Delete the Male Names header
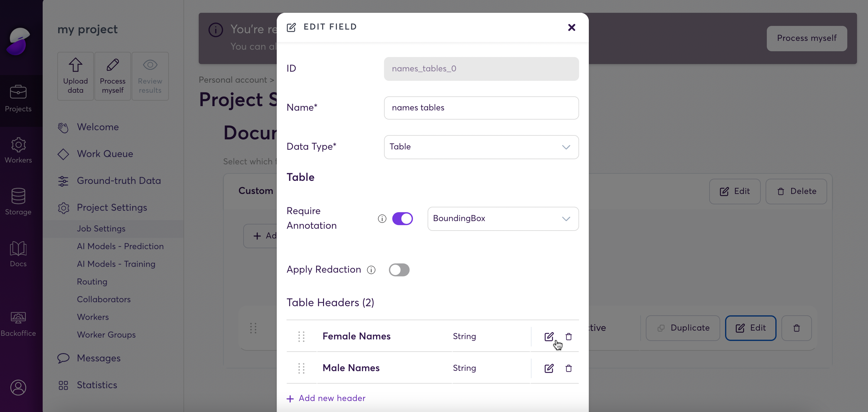Screen dimensions: 868x412 568,368
